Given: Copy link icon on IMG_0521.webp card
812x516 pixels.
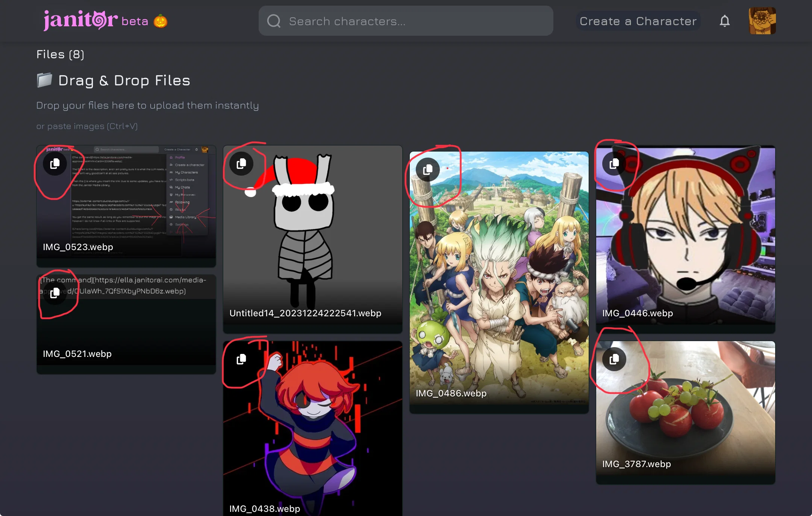Looking at the screenshot, I should (55, 293).
